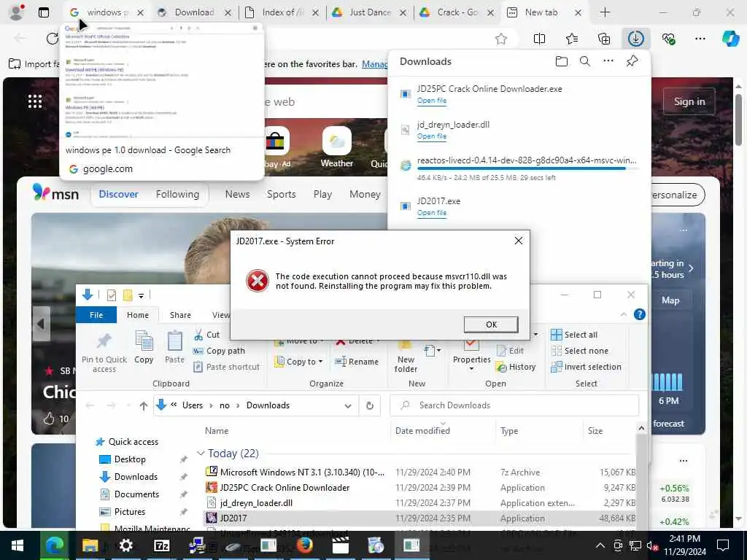
Task: Expand the address bar history dropdown
Action: [348, 405]
